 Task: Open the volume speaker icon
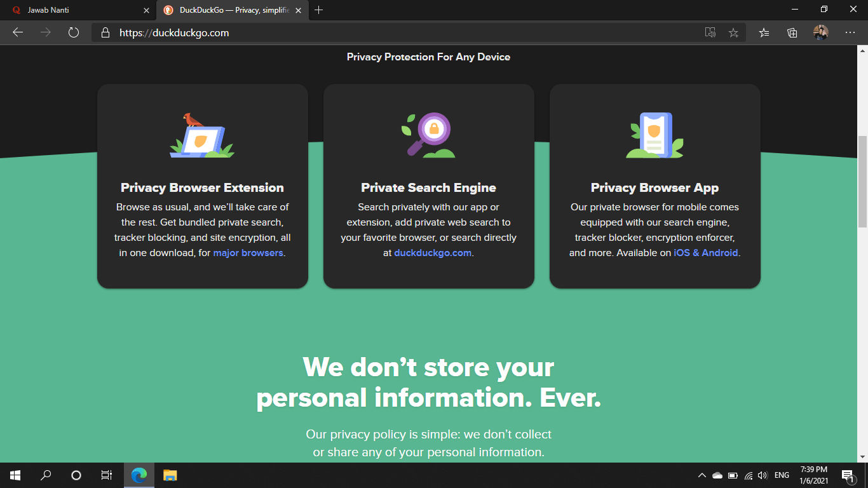[x=763, y=475]
